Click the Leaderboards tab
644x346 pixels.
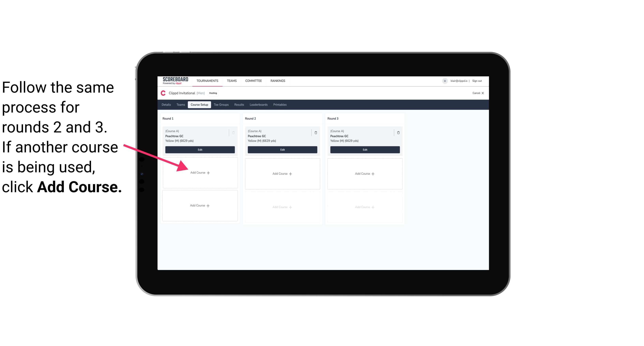[x=258, y=105]
